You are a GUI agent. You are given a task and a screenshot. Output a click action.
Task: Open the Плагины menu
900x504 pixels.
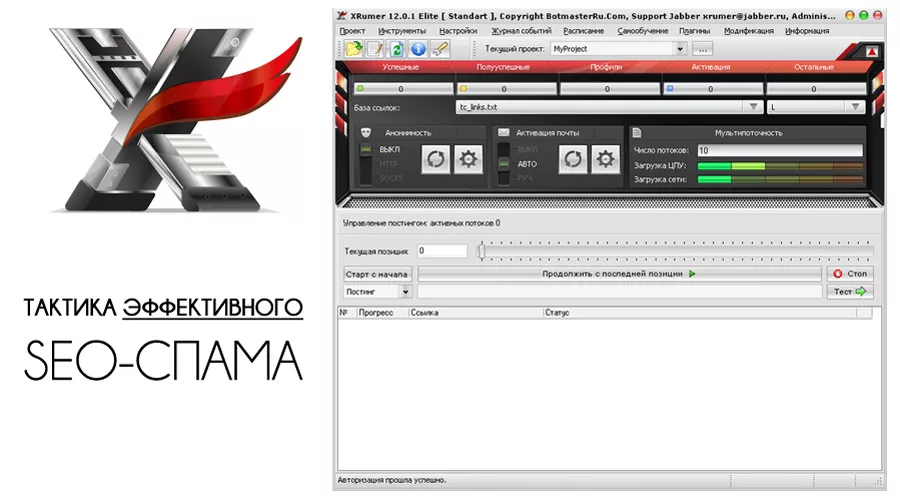695,31
